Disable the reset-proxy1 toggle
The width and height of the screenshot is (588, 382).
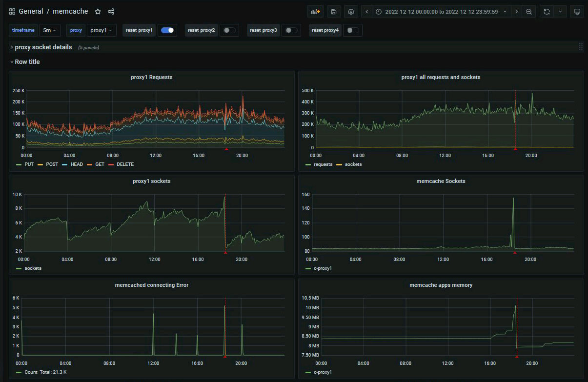[167, 30]
